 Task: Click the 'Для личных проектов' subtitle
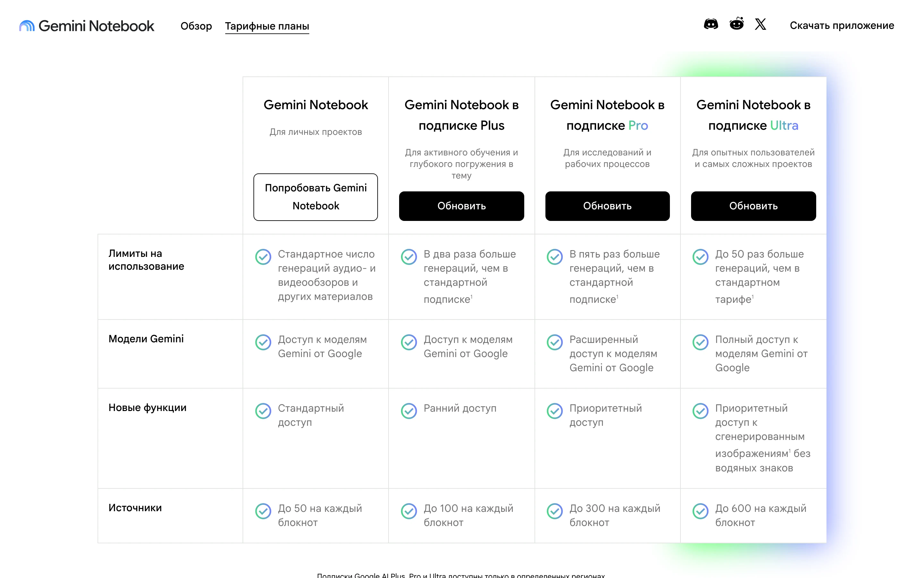(x=316, y=132)
